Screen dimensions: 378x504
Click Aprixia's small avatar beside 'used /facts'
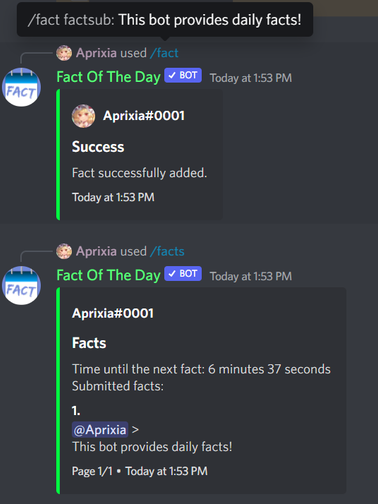pos(64,251)
